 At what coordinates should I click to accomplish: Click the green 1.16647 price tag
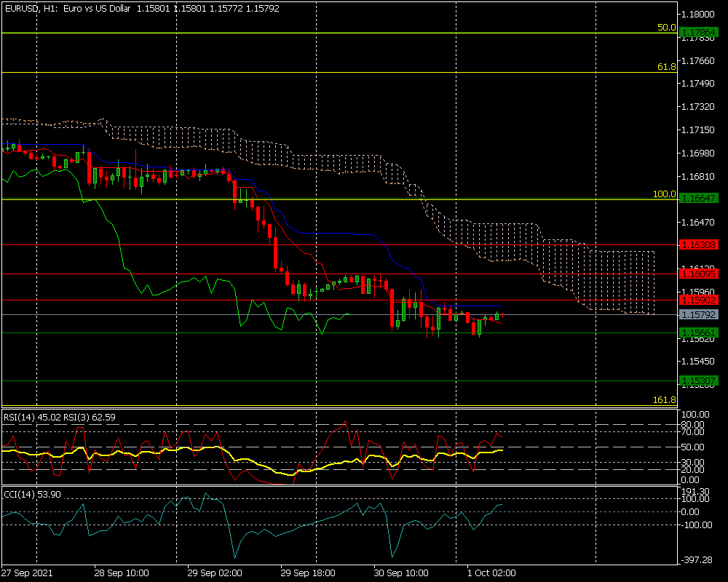(x=698, y=198)
